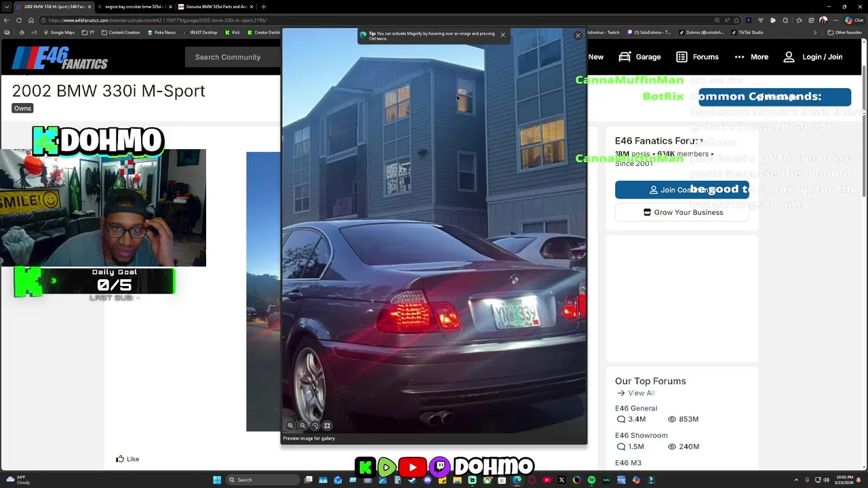Open Login / Join
This screenshot has width=868, height=488.
813,57
